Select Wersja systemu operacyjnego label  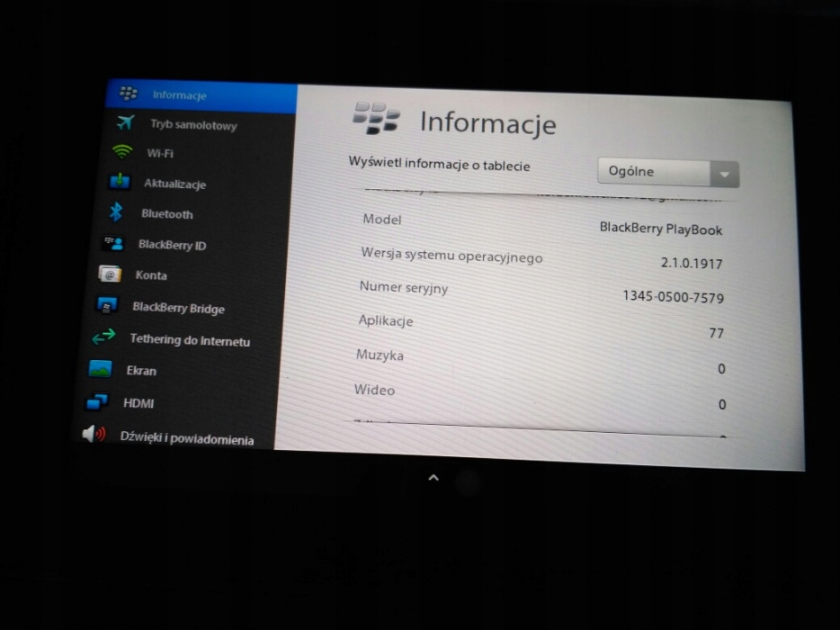pyautogui.click(x=451, y=256)
